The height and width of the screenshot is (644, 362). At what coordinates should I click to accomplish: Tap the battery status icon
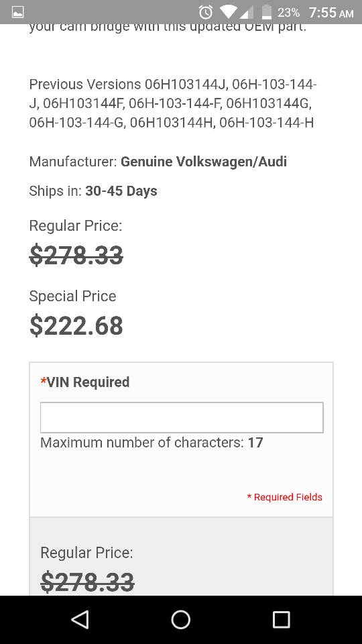(267, 12)
